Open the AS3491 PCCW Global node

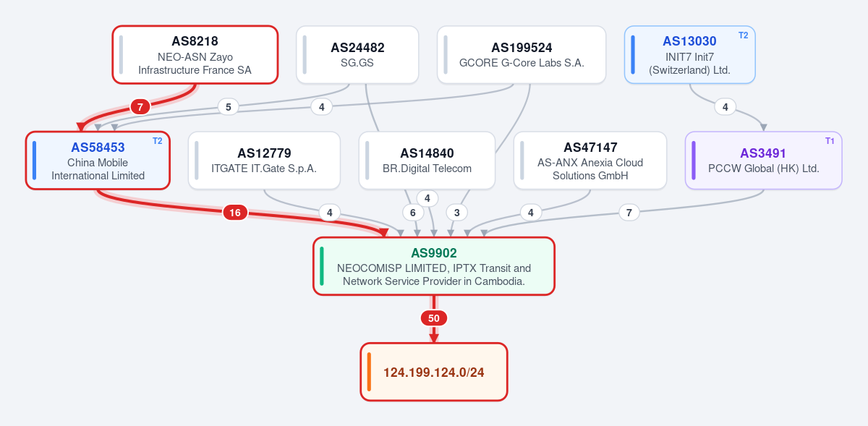tap(764, 161)
